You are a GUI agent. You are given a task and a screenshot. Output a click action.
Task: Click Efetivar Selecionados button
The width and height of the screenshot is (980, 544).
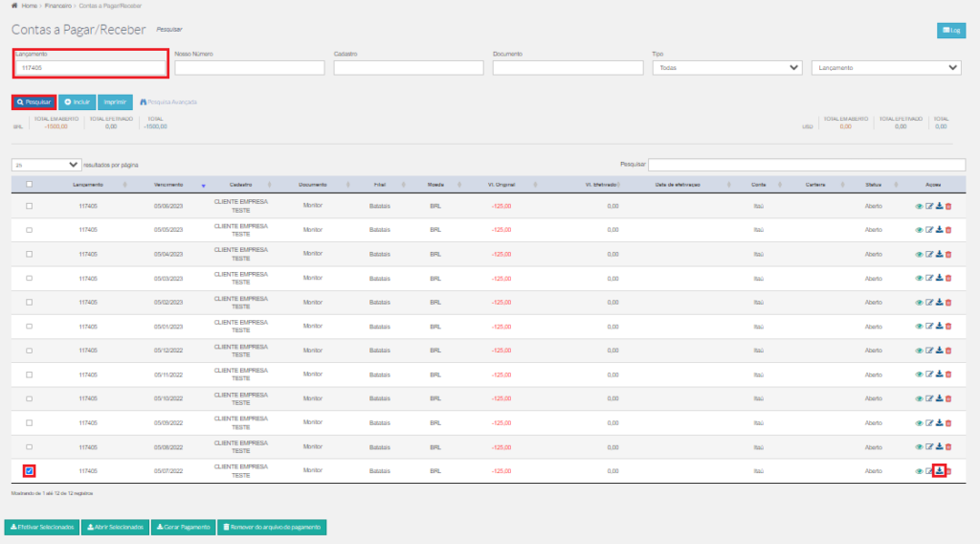(42, 527)
